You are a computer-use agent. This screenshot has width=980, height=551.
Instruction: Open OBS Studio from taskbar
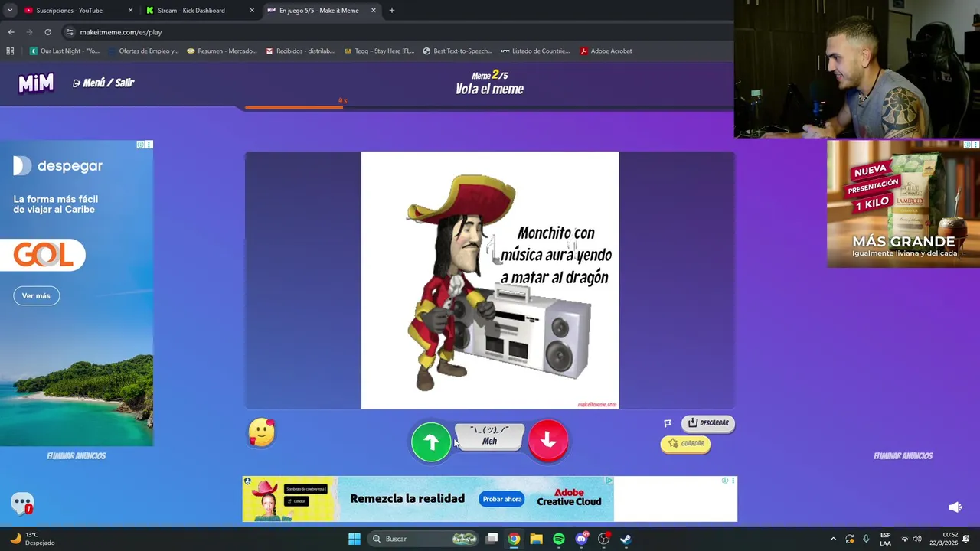pyautogui.click(x=604, y=539)
